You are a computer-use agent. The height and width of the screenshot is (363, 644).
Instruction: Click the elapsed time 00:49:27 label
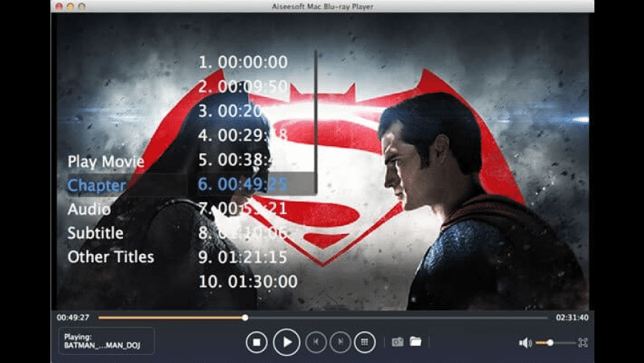click(x=73, y=317)
